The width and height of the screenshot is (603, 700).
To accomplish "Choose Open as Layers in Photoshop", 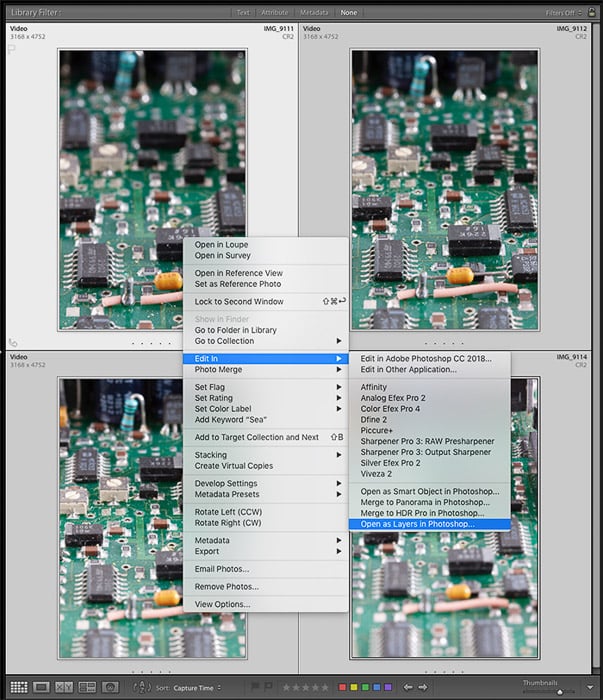I will click(429, 524).
